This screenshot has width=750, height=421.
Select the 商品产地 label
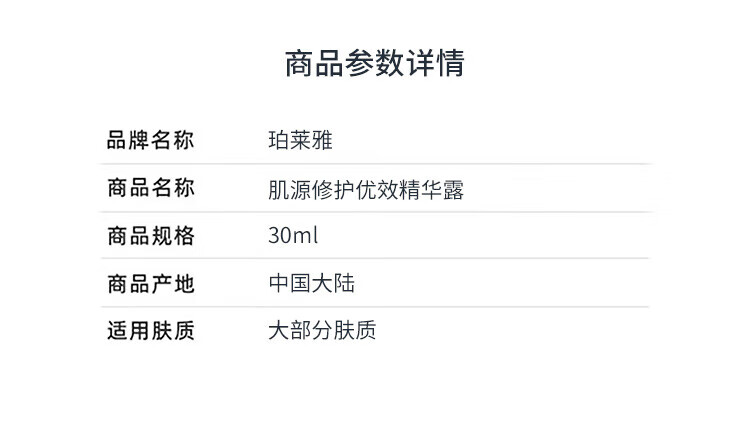coord(150,284)
